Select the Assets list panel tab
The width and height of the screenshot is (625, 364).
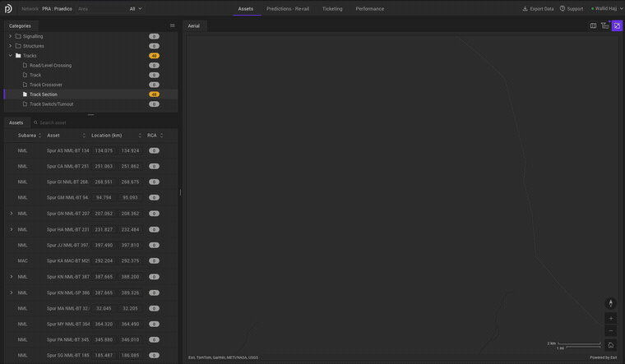[x=16, y=122]
